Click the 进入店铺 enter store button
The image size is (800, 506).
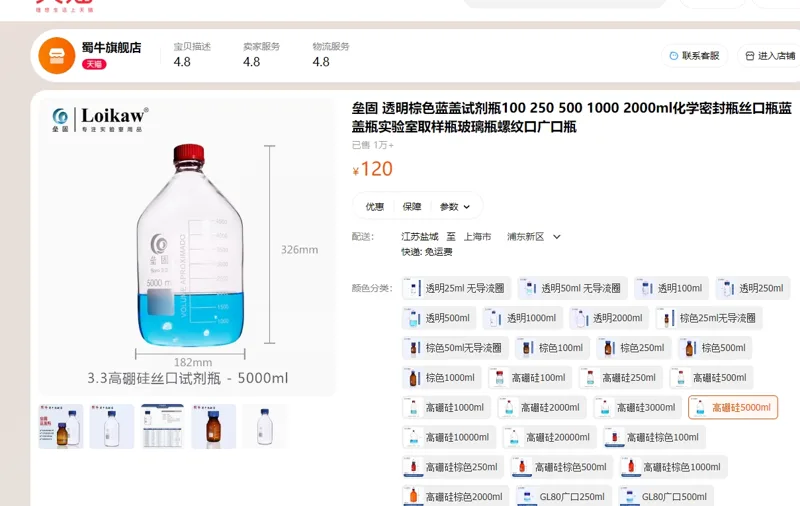[x=770, y=56]
